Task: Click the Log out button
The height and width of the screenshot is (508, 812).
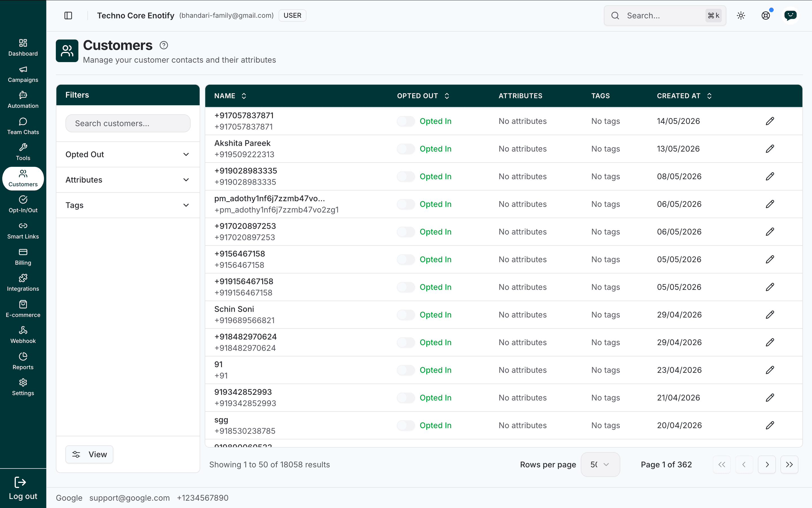Action: tap(23, 489)
